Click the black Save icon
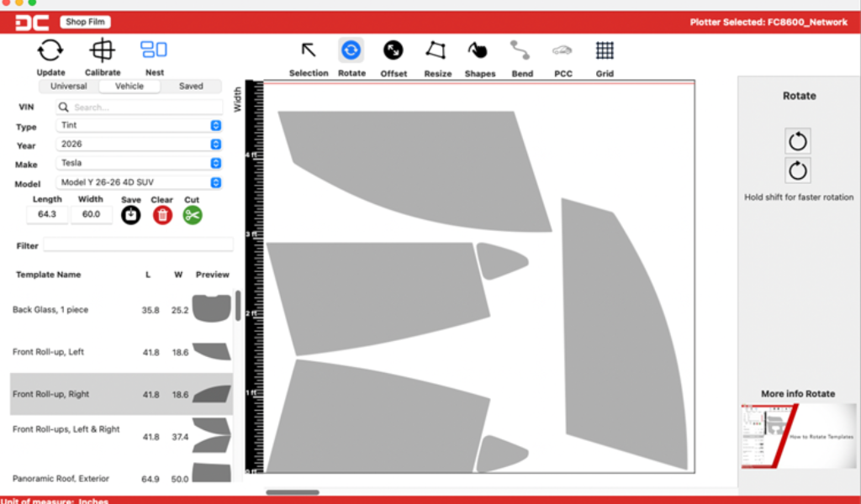861x504 pixels. 130,215
